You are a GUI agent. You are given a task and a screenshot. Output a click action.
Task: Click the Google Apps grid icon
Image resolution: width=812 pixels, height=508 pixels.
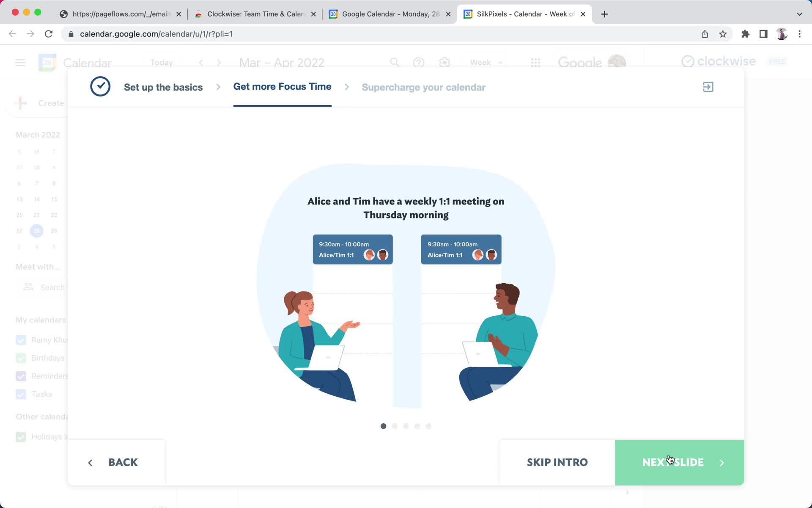coord(535,63)
